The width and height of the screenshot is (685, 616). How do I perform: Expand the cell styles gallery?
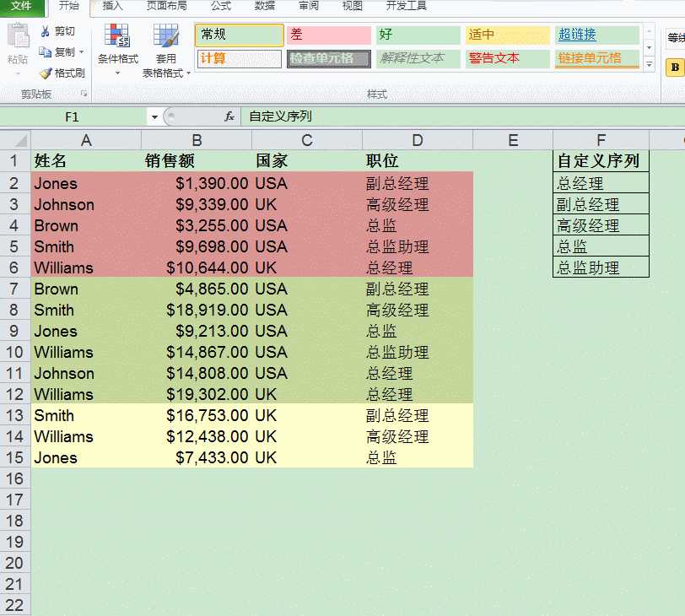click(649, 64)
